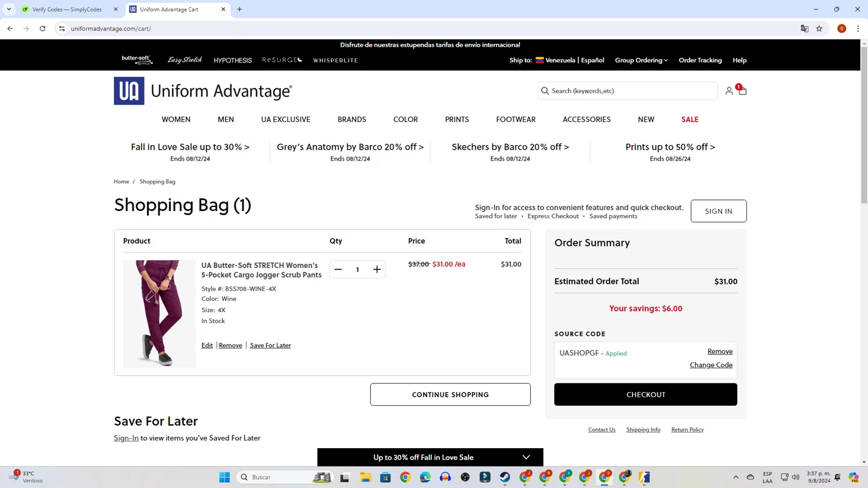The width and height of the screenshot is (868, 488).
Task: Remove the scrub pants from cart
Action: [230, 345]
